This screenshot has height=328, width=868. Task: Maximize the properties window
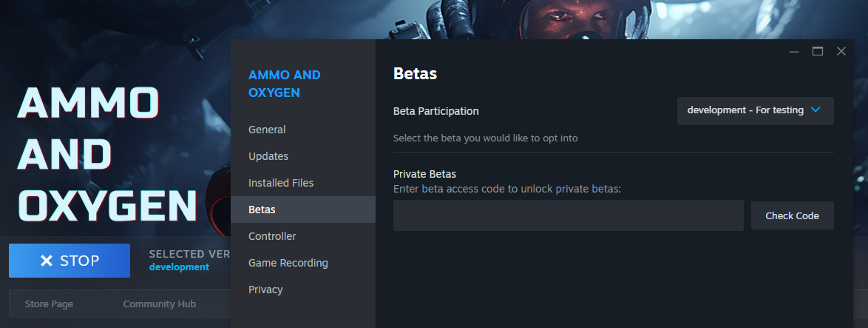pyautogui.click(x=818, y=52)
